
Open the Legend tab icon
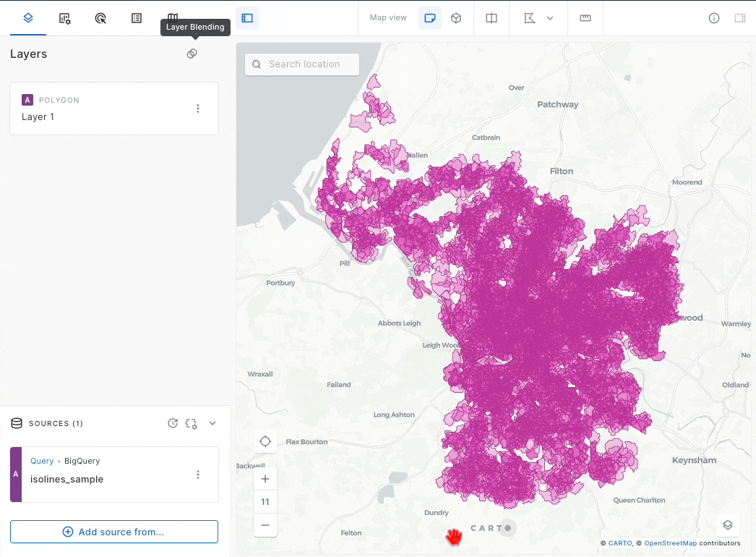click(x=137, y=18)
